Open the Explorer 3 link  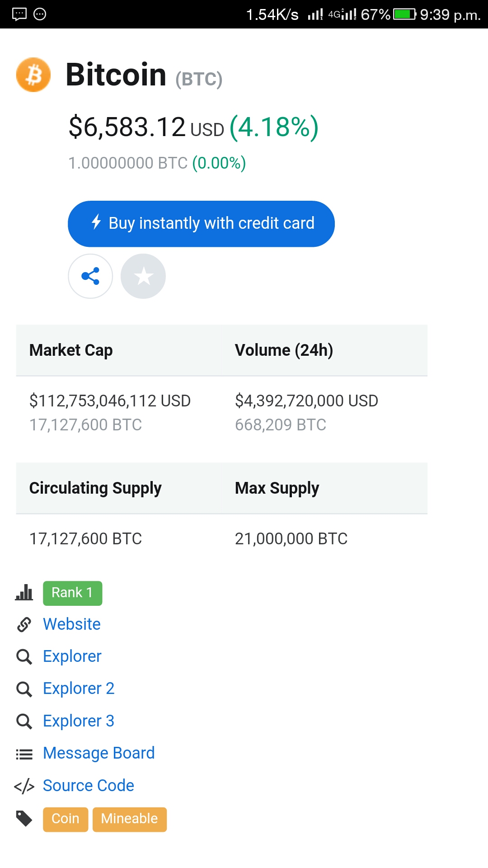[x=79, y=721]
